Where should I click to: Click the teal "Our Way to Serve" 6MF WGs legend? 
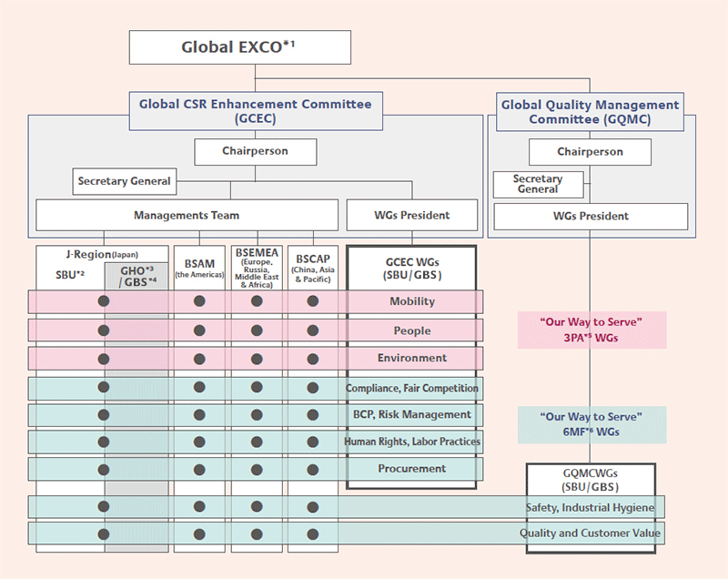592,424
